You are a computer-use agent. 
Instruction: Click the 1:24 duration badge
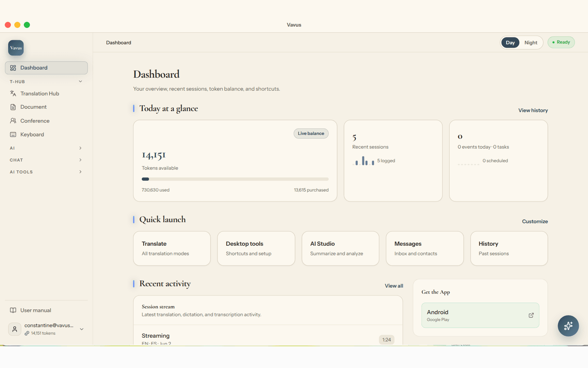(x=387, y=340)
